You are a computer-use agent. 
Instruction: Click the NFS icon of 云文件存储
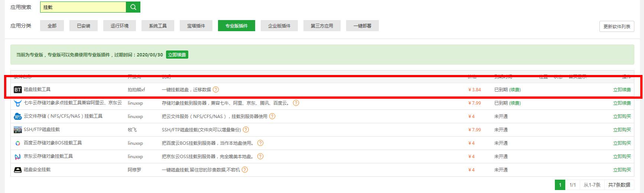point(18,117)
